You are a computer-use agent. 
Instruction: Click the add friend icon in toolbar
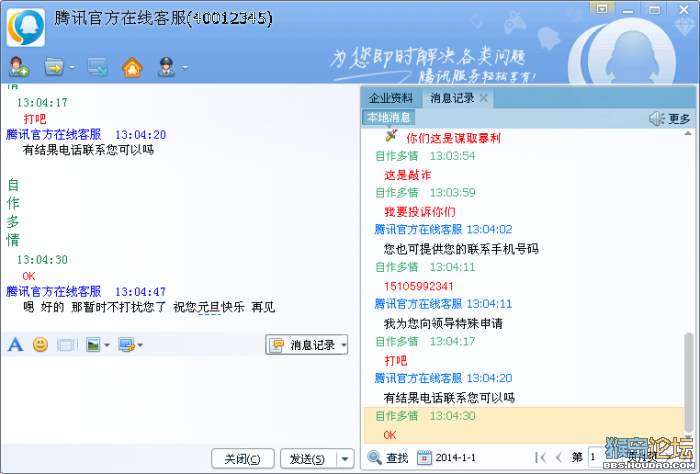pos(19,67)
